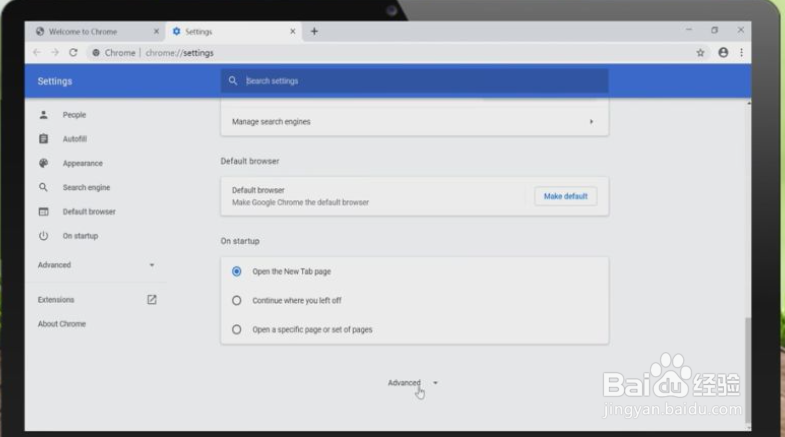The image size is (785, 437).
Task: Go to Appearance settings section
Action: [x=83, y=163]
